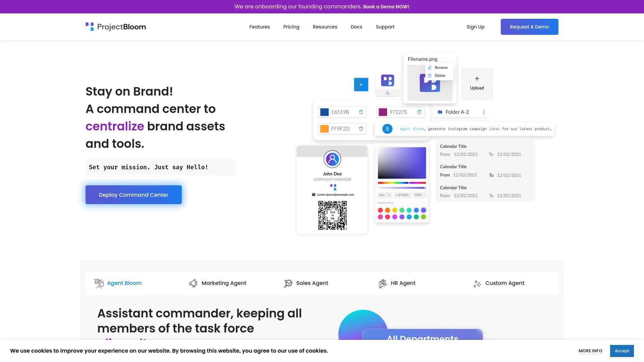
Task: Click the sparkles icon for Custom Agent
Action: click(477, 283)
